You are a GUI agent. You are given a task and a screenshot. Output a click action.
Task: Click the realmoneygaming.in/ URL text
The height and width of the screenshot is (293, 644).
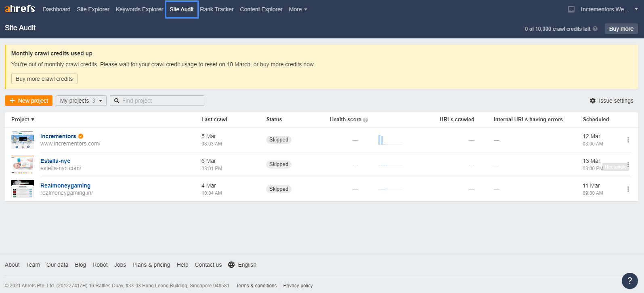(67, 193)
